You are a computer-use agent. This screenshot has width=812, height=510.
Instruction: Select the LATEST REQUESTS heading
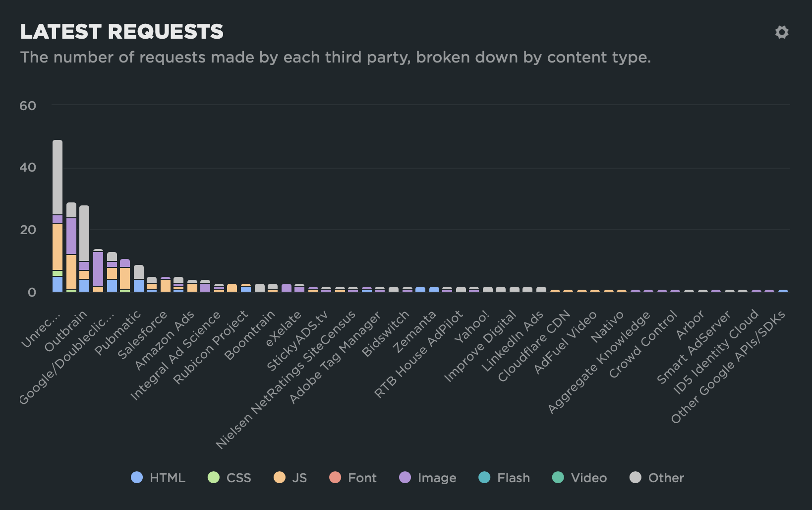pos(121,32)
